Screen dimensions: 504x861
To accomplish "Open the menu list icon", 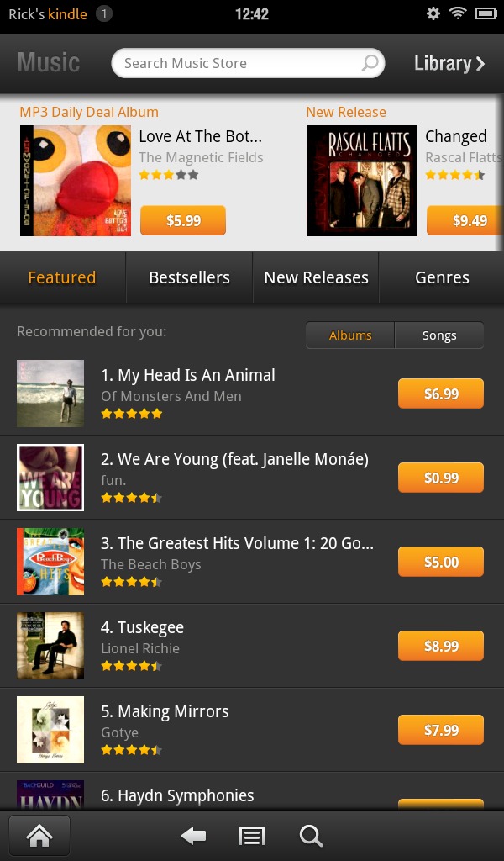I will 252,836.
